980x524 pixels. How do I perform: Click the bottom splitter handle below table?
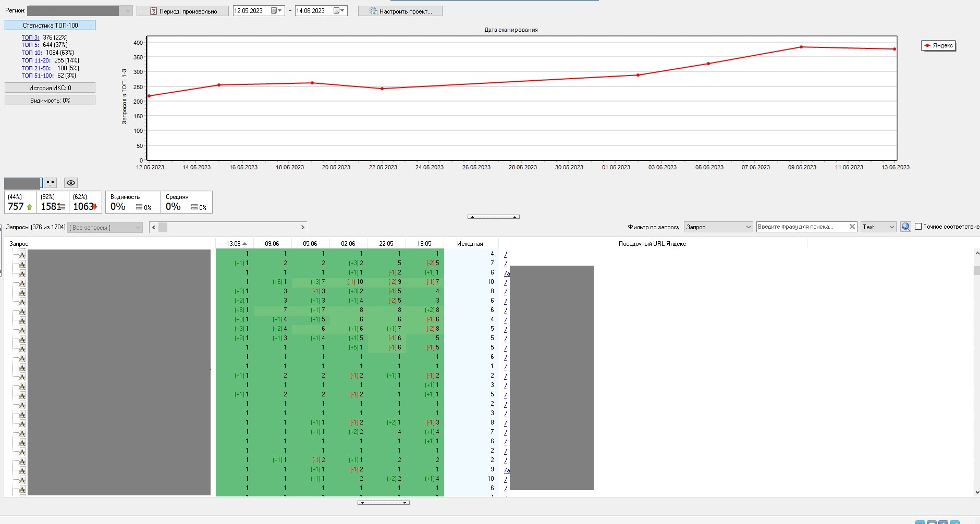[x=383, y=503]
